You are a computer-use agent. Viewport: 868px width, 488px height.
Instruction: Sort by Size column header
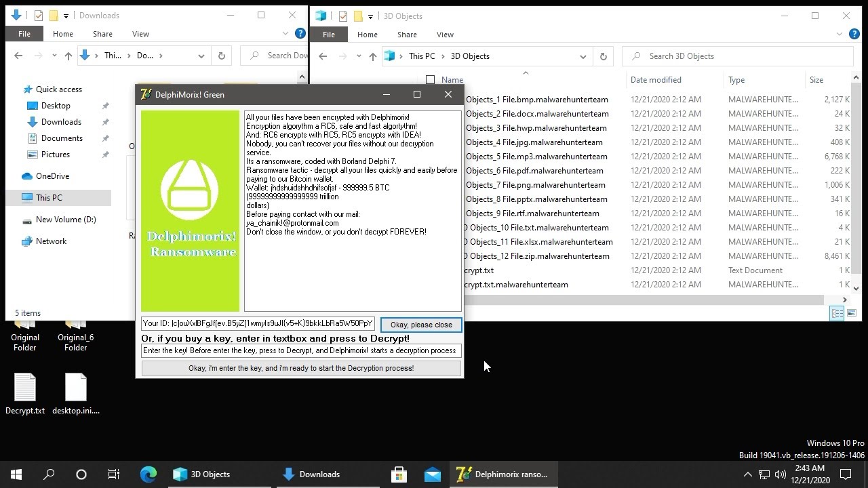pyautogui.click(x=816, y=80)
